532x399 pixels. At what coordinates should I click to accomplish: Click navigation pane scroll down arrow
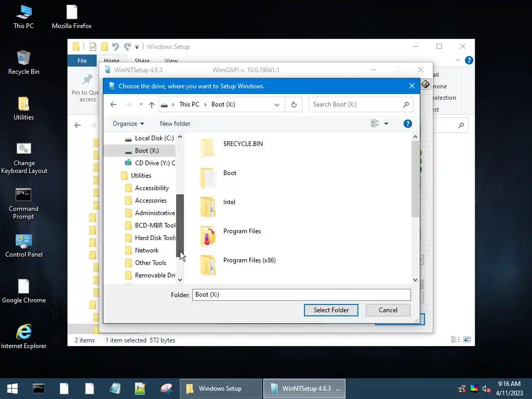click(x=180, y=280)
